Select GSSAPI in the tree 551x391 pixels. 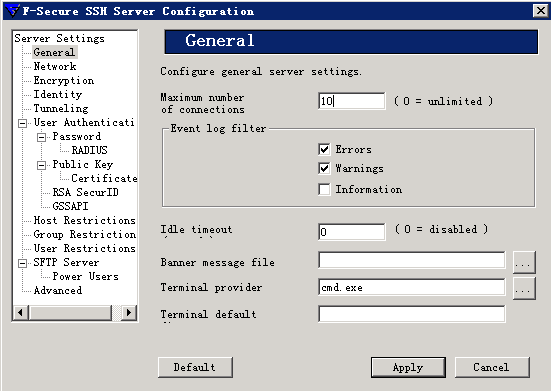pyautogui.click(x=70, y=207)
